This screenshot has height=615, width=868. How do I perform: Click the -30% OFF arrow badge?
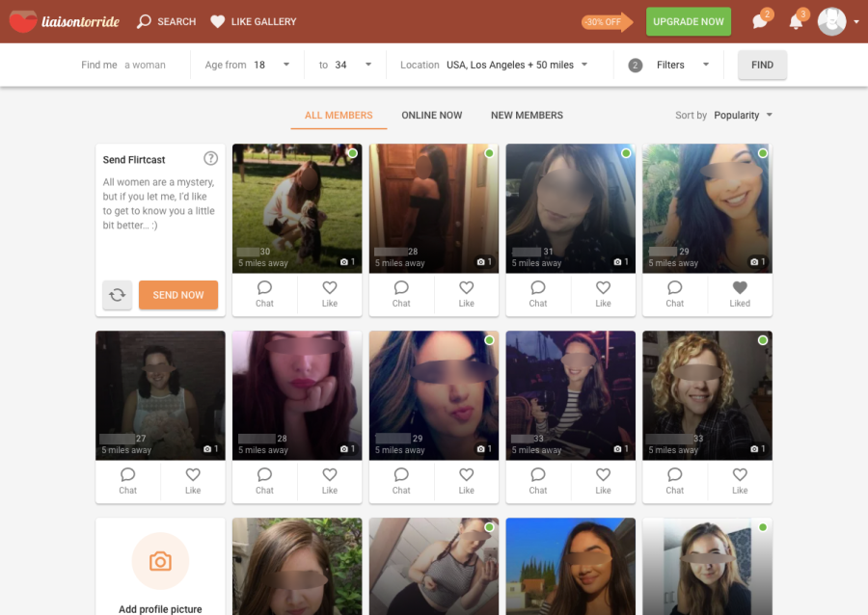[607, 22]
